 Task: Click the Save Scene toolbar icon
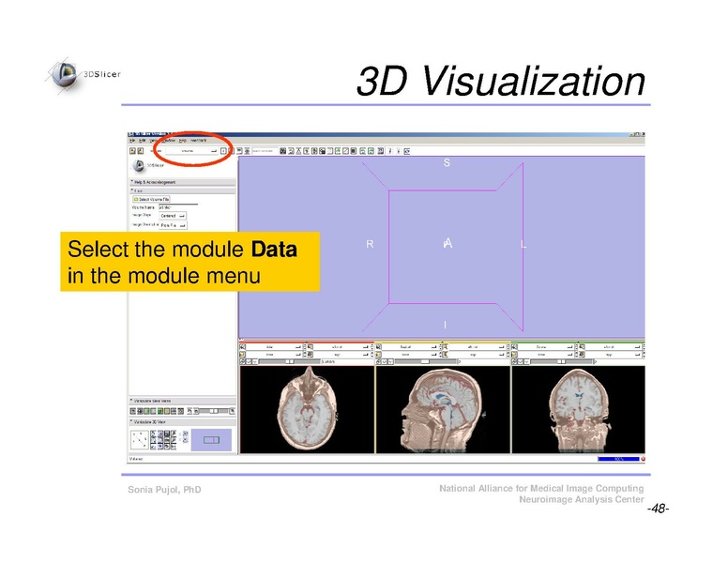tap(140, 151)
